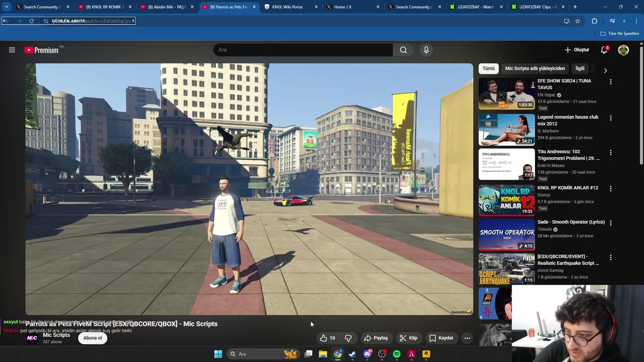This screenshot has height=362, width=644.
Task: Open a new browser tab
Action: (575, 7)
